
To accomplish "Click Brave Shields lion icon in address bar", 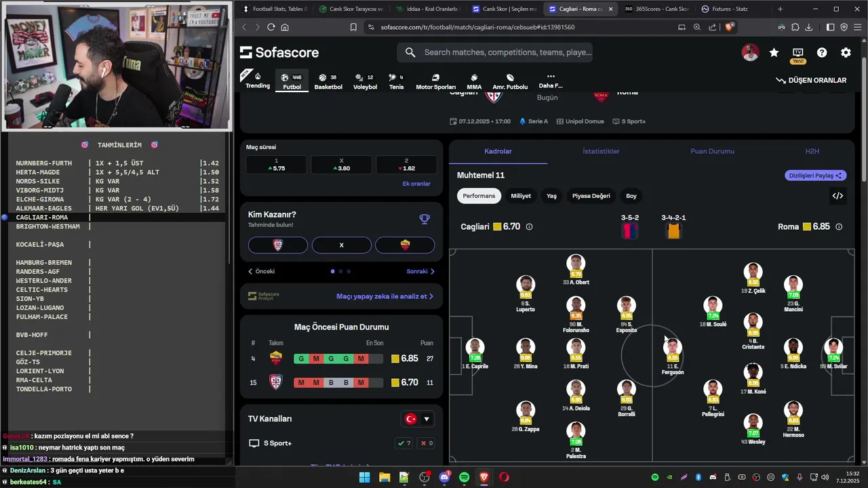I will [730, 27].
